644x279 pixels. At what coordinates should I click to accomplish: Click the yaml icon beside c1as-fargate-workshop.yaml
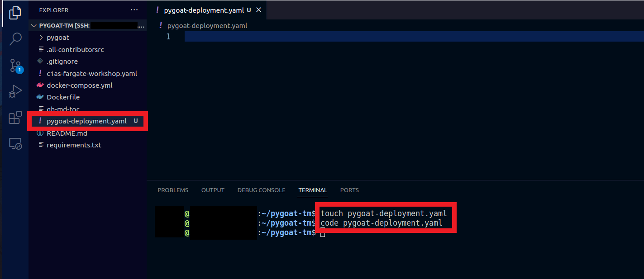(x=41, y=73)
